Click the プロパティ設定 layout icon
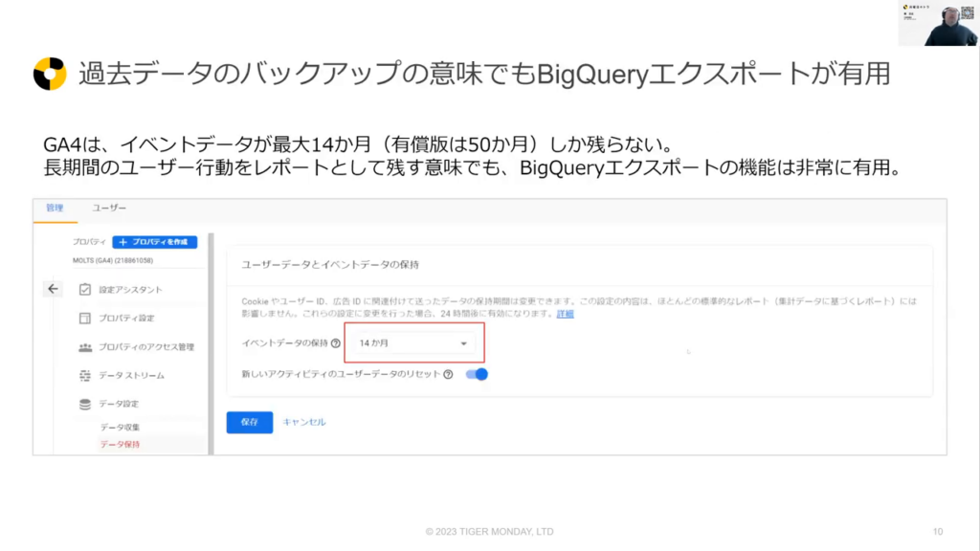Image resolution: width=980 pixels, height=551 pixels. tap(85, 319)
